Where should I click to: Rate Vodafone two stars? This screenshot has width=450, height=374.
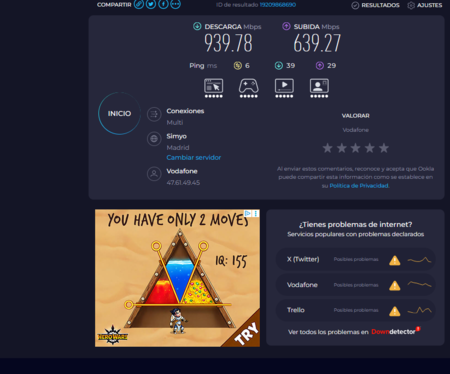point(342,148)
